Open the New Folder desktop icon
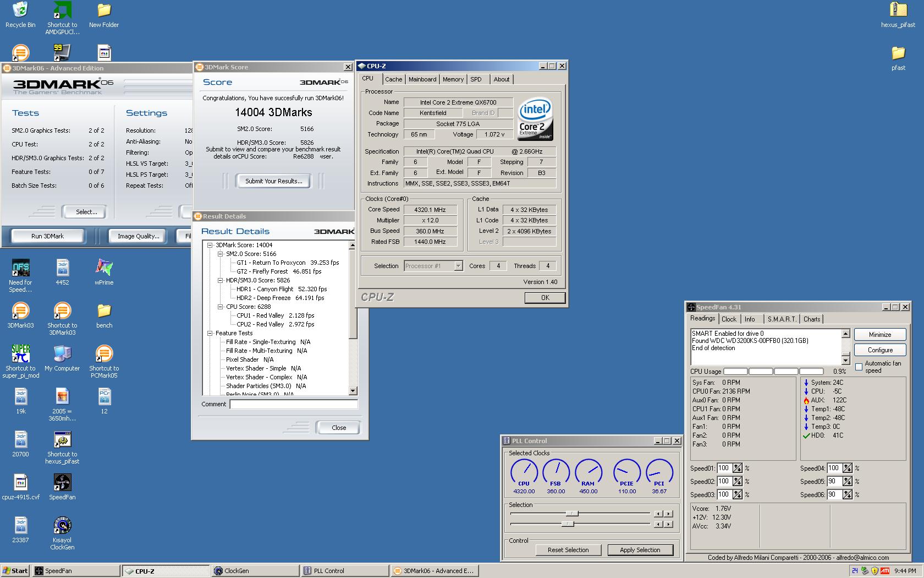Image resolution: width=924 pixels, height=578 pixels. tap(104, 15)
